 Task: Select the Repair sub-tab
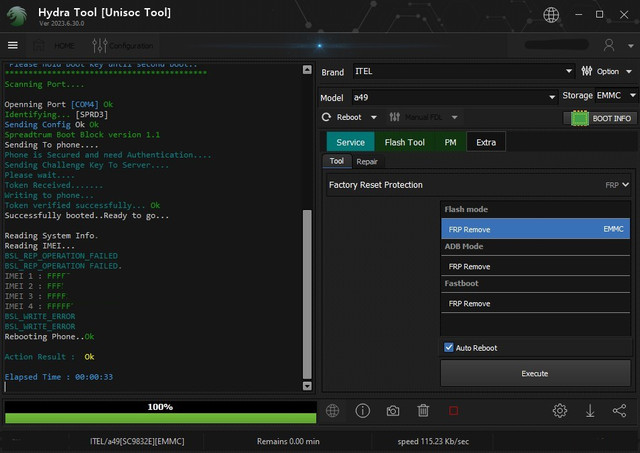[367, 162]
